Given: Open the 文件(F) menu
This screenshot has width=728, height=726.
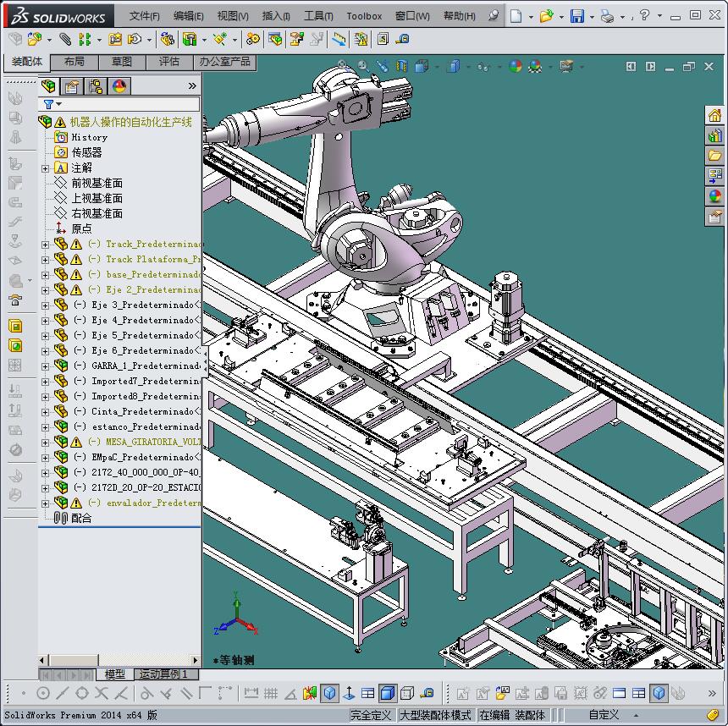Looking at the screenshot, I should tap(145, 16).
